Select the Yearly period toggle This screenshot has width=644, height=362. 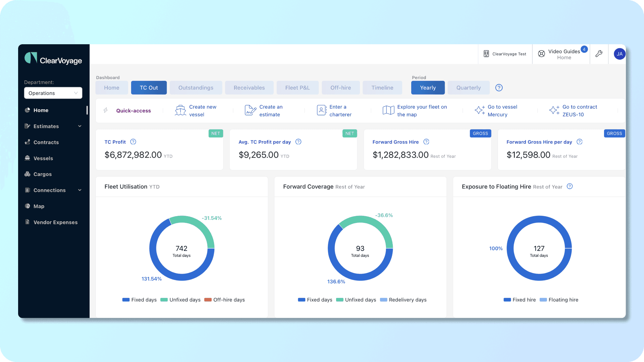point(427,87)
